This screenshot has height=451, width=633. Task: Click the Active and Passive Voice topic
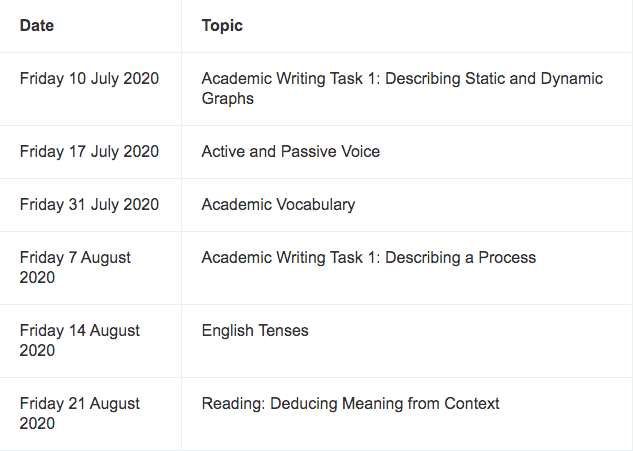click(x=291, y=151)
